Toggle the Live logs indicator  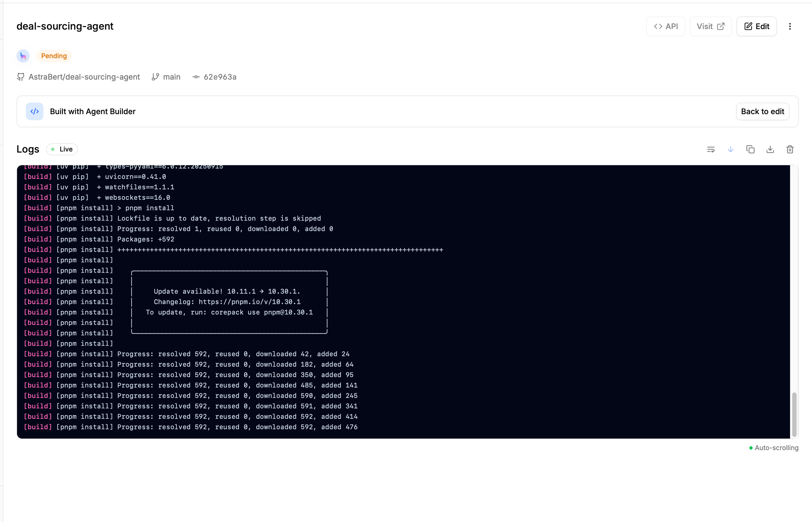[62, 150]
